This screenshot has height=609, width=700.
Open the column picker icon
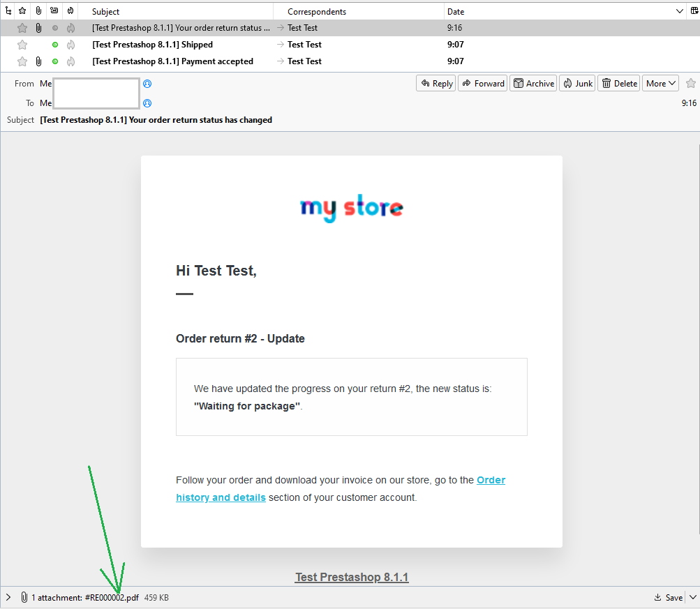click(x=694, y=11)
